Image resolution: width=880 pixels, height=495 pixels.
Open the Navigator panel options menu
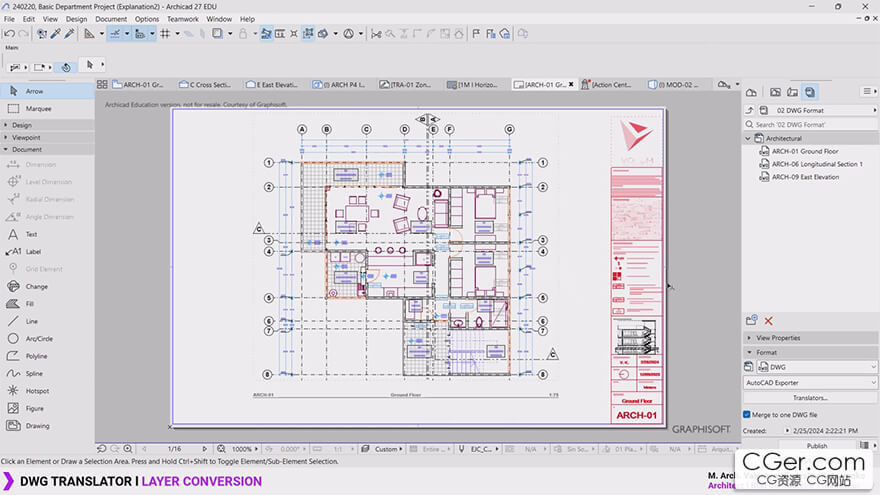point(869,91)
